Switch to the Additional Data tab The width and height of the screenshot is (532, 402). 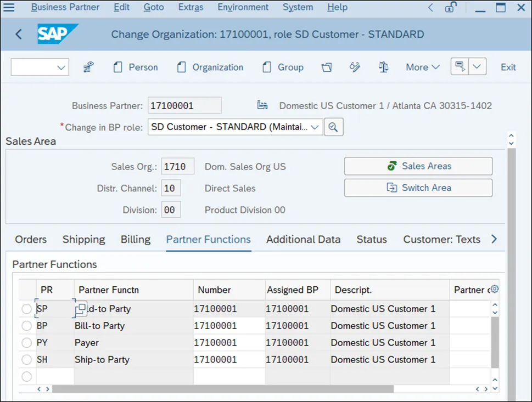tap(303, 239)
